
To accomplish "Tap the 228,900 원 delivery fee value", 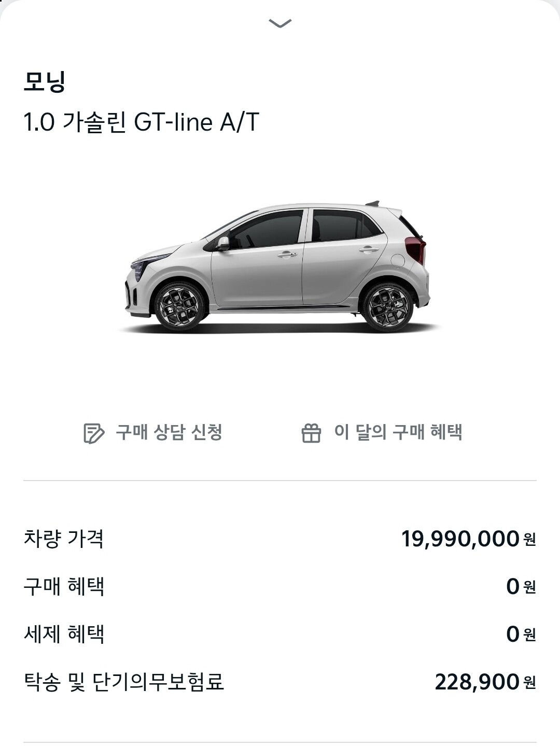I will 485,682.
